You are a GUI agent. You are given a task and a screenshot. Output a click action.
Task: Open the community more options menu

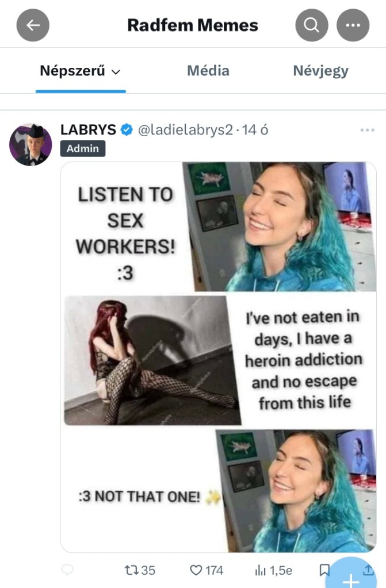pos(353,25)
